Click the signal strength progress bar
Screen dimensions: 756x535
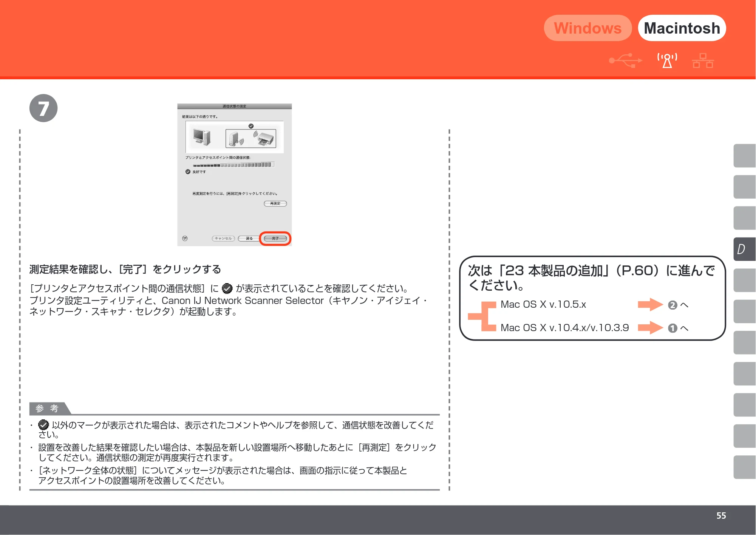(x=233, y=165)
